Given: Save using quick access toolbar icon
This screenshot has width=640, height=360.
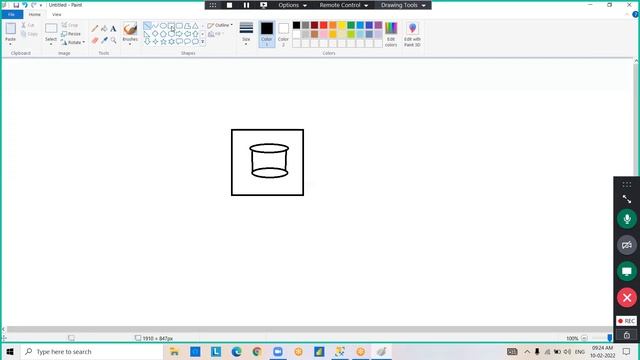Looking at the screenshot, I should click(x=16, y=5).
